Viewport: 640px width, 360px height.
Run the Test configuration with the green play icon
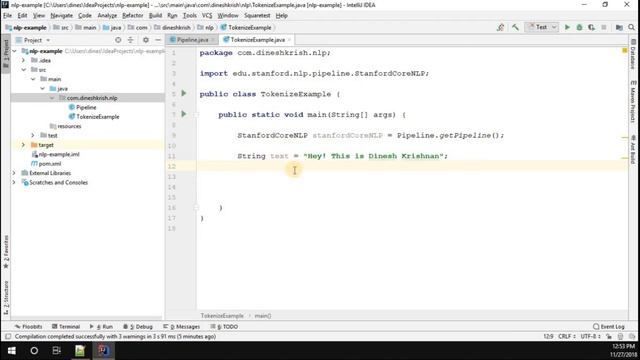click(x=567, y=27)
